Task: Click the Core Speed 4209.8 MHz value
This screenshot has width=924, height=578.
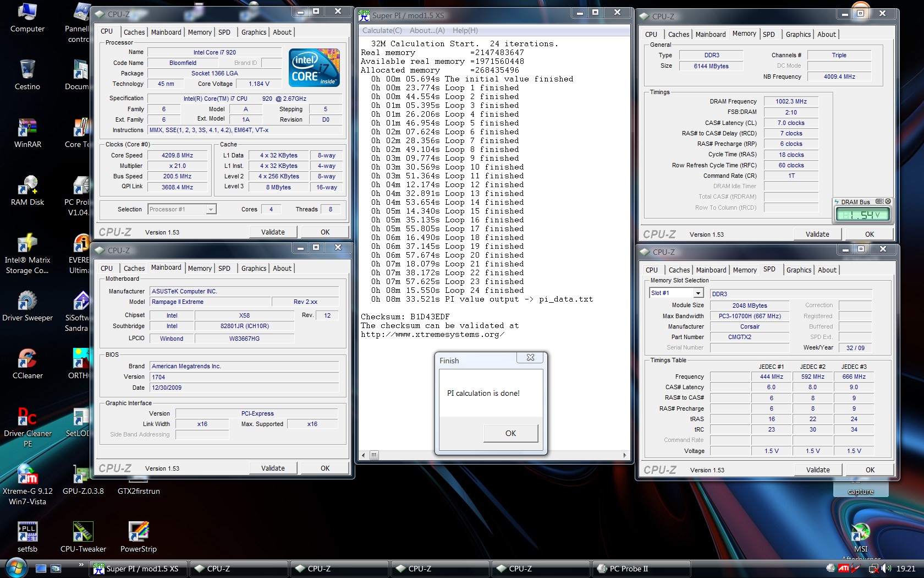Action: 177,156
